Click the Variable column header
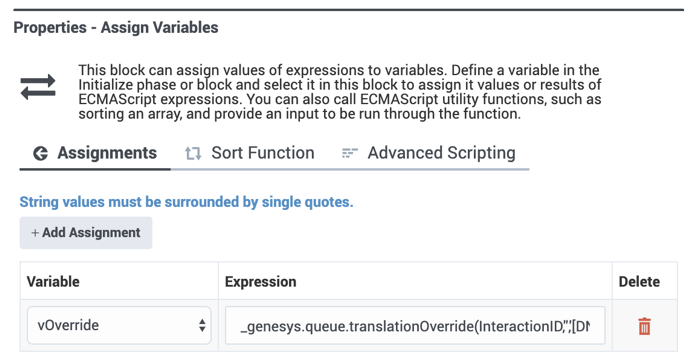 tap(53, 282)
